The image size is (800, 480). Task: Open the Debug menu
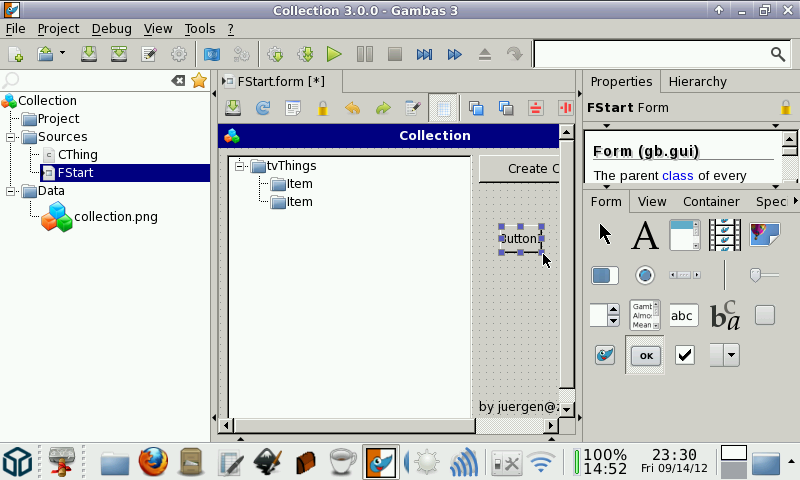[111, 29]
